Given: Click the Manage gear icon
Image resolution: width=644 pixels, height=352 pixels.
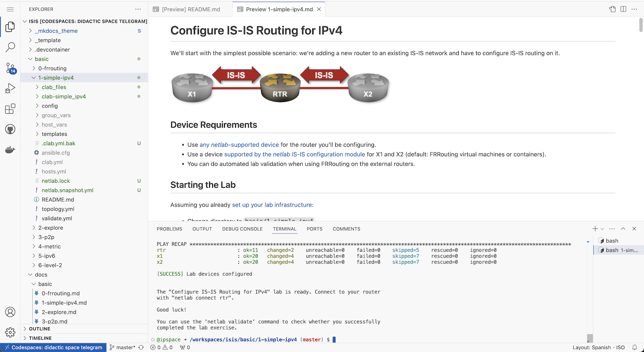Looking at the screenshot, I should [10, 332].
